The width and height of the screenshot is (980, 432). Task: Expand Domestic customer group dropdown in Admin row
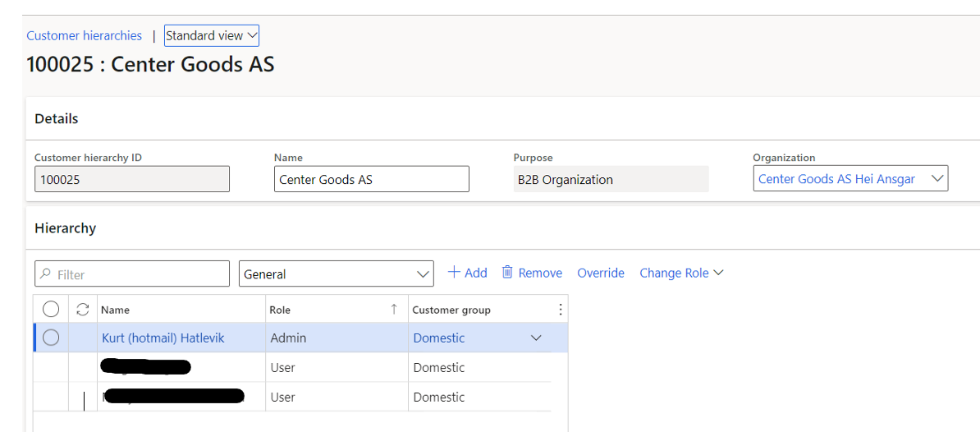click(537, 338)
